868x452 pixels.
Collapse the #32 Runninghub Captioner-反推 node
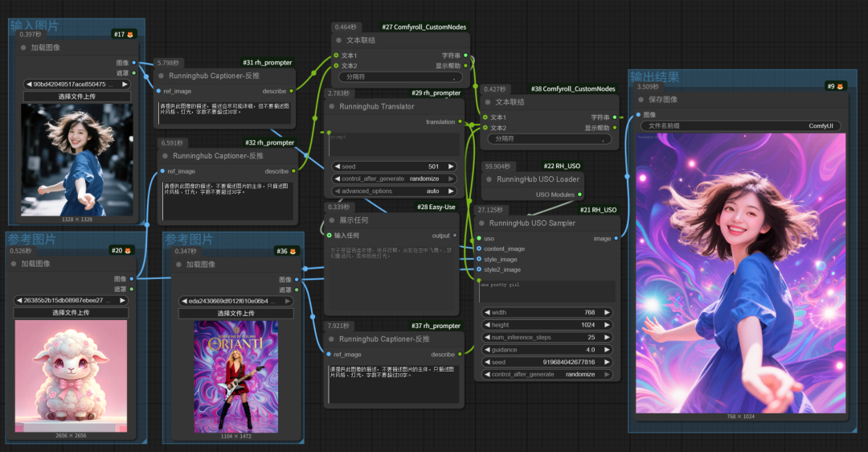[x=165, y=156]
